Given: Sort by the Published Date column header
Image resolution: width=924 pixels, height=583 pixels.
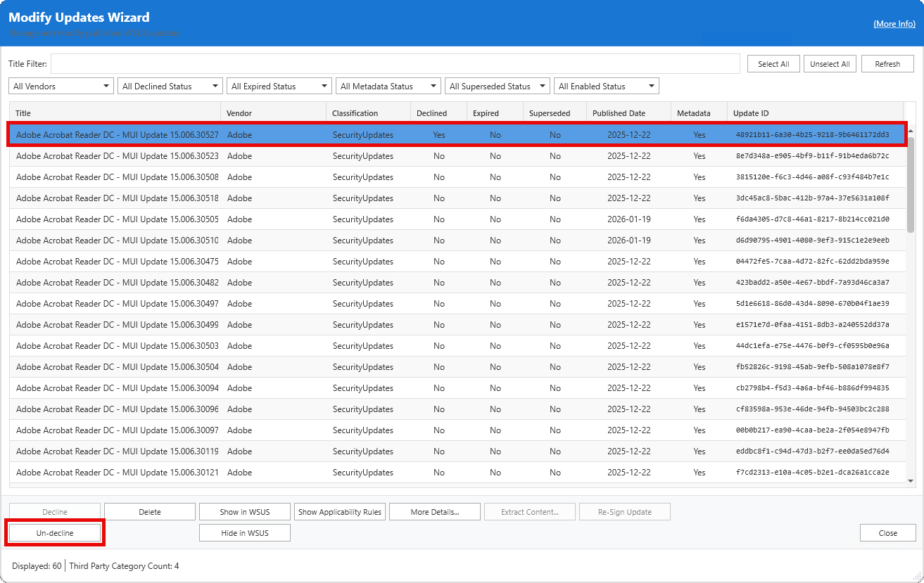Looking at the screenshot, I should (619, 113).
